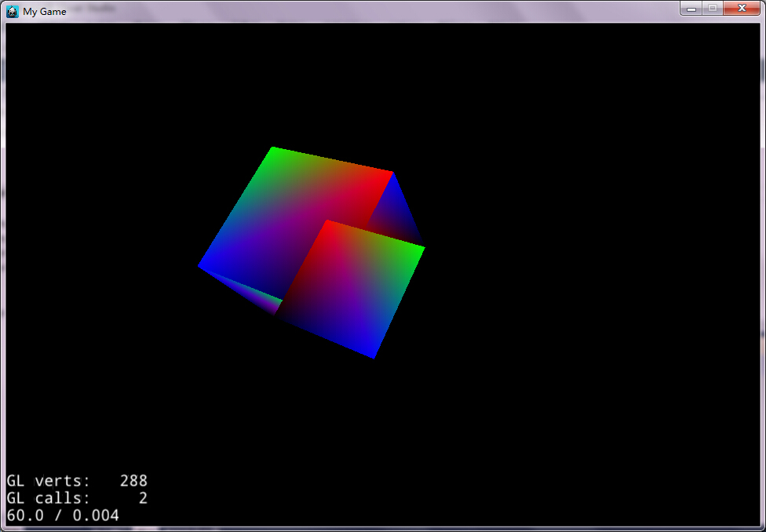The width and height of the screenshot is (766, 532).
Task: Maximize the My Game window
Action: (713, 9)
